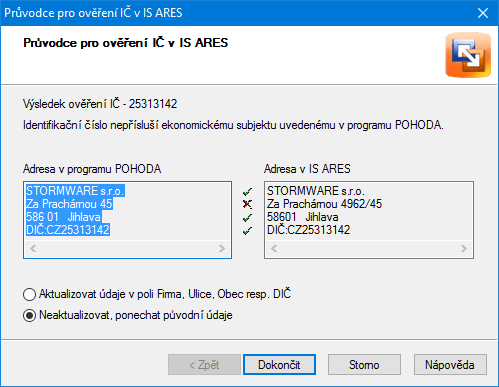Click 'Adresa v IS ARES' label
Viewport: 499px width, 387px height.
pyautogui.click(x=307, y=169)
